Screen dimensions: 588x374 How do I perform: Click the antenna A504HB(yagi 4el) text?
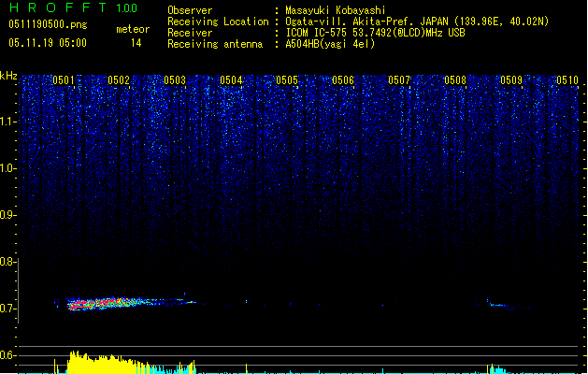point(330,44)
